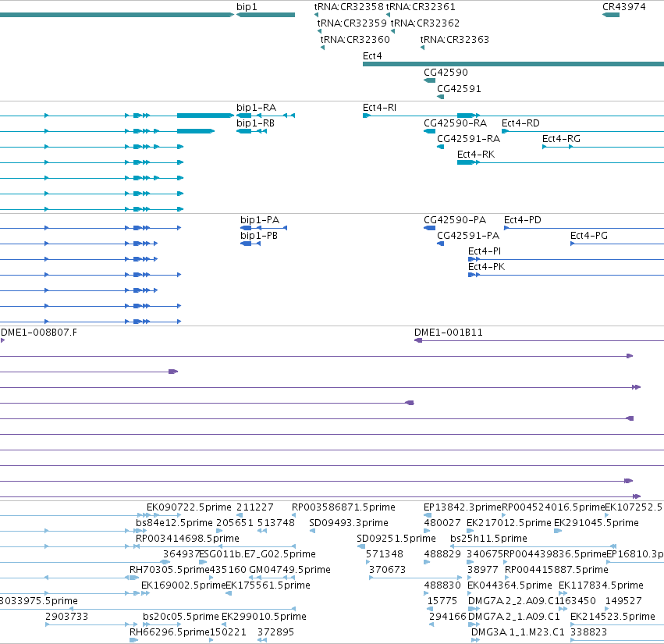
Task: Click the RP003414698.5prime EST label
Action: 187,539
